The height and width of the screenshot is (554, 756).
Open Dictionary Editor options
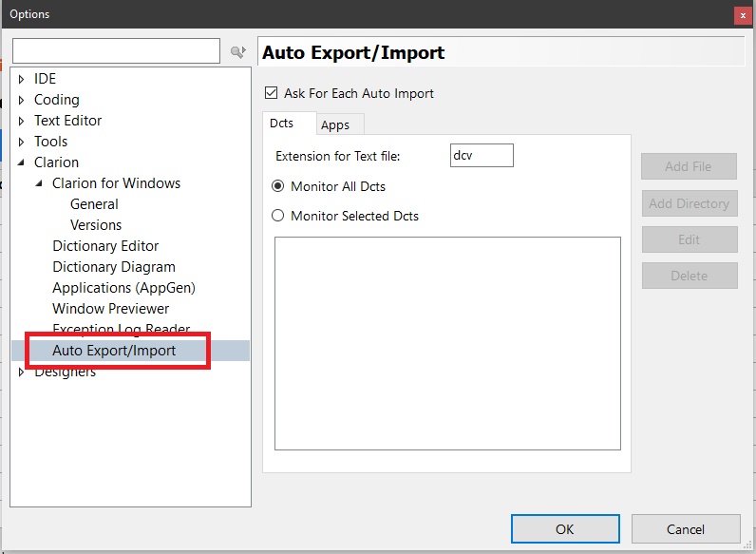coord(105,246)
